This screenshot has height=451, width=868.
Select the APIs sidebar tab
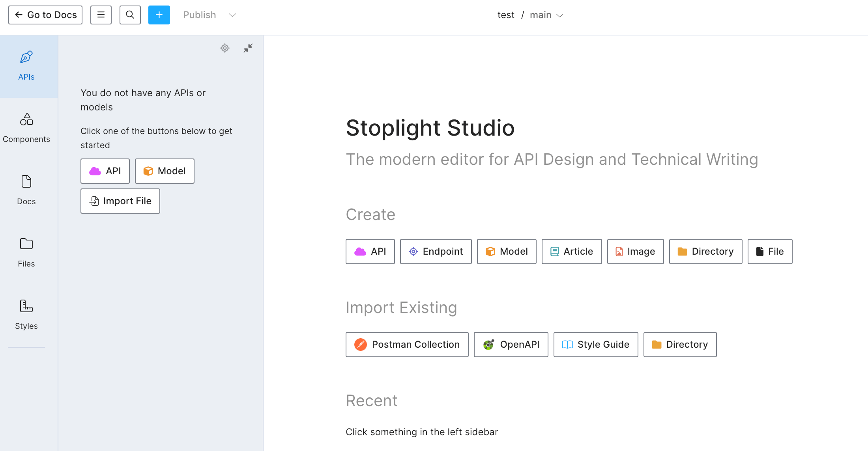tap(26, 66)
